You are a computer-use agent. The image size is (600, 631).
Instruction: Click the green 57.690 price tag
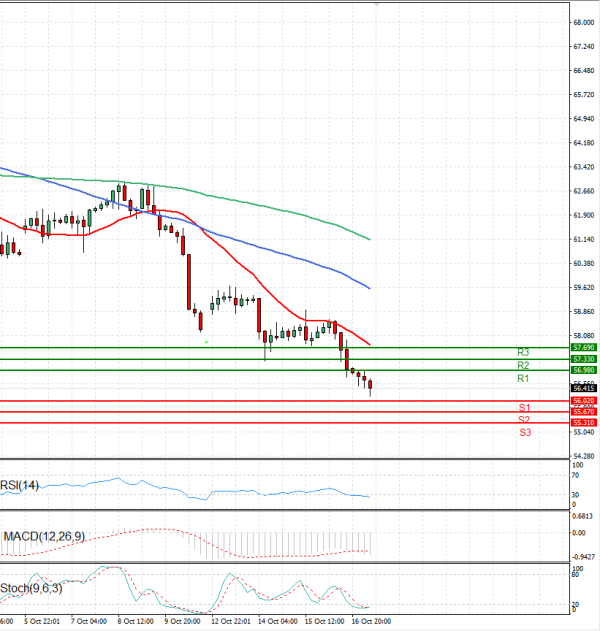[x=583, y=347]
